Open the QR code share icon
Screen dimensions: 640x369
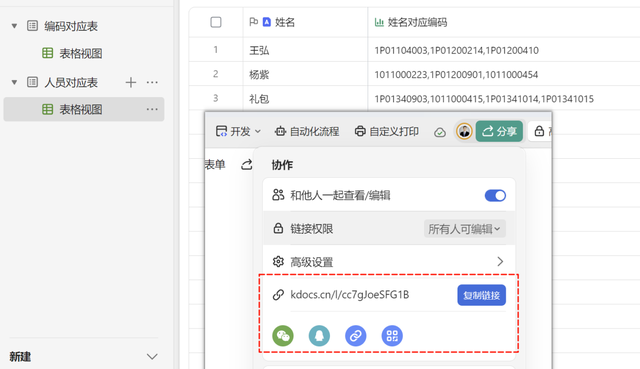pyautogui.click(x=392, y=336)
